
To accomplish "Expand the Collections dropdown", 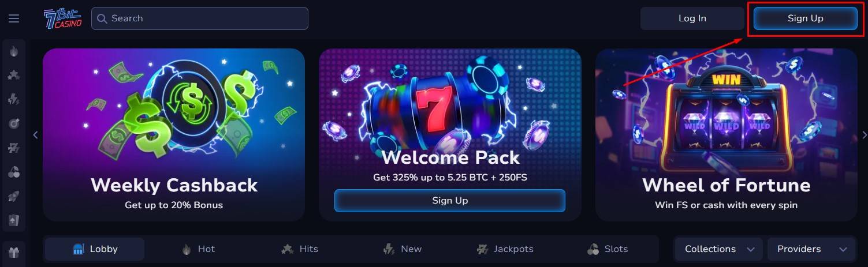I will click(x=718, y=249).
